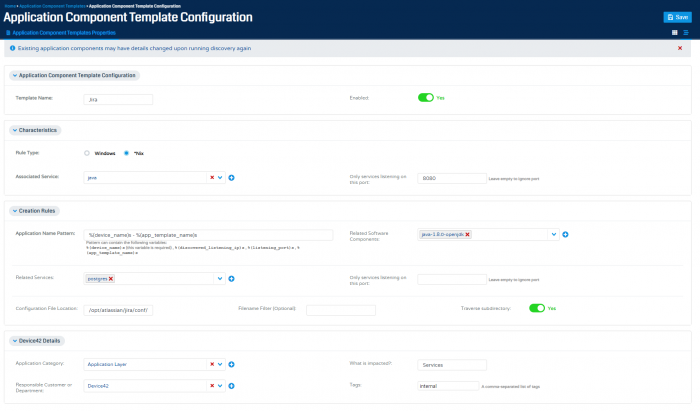The image size is (700, 411).
Task: Edit the Tags field containing internal
Action: tap(448, 386)
